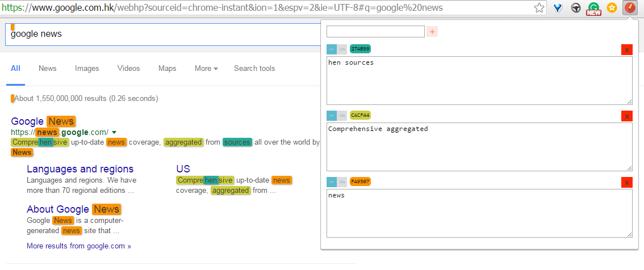Image resolution: width=644 pixels, height=270 pixels.
Task: Edit the 'Comprehensive aggregated' keywords textarea
Action: pyautogui.click(x=479, y=147)
